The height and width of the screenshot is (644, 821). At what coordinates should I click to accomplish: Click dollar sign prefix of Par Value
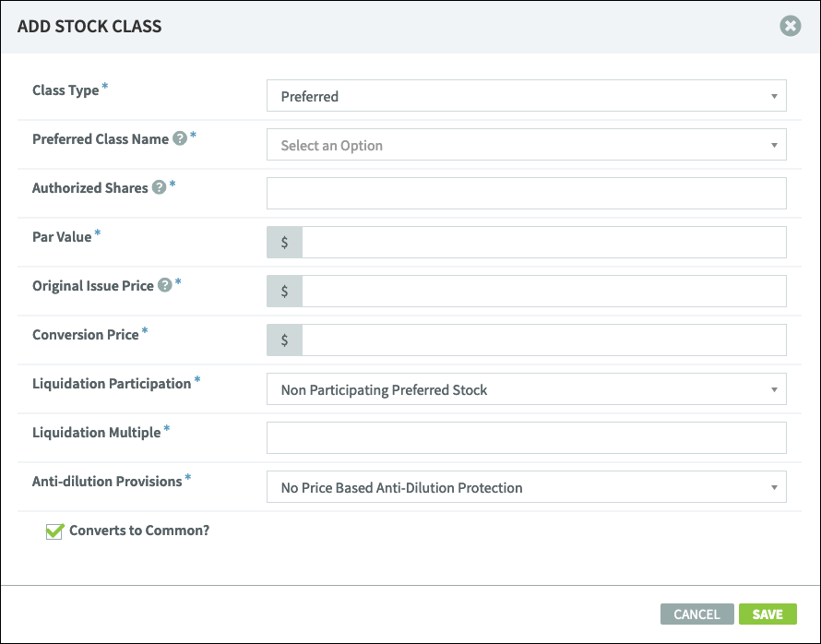(x=284, y=242)
